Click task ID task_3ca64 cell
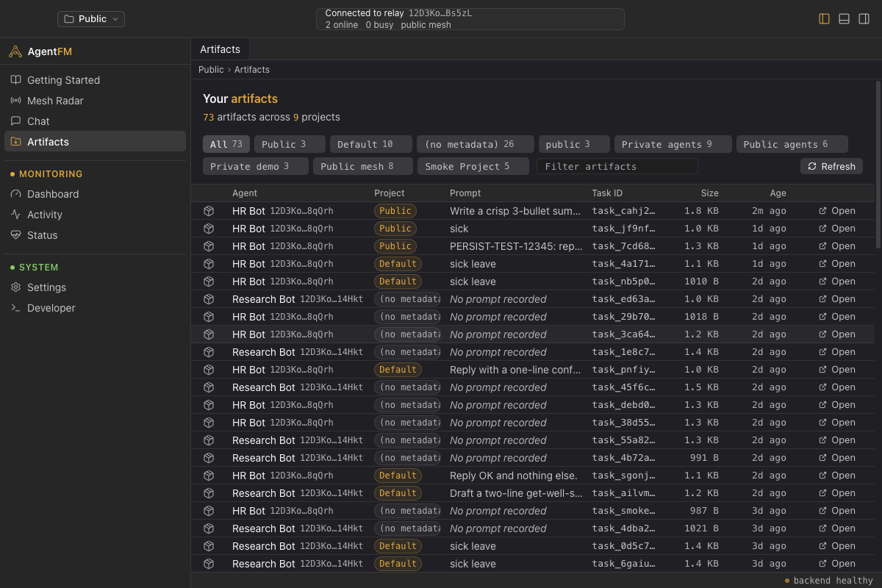 pyautogui.click(x=624, y=334)
